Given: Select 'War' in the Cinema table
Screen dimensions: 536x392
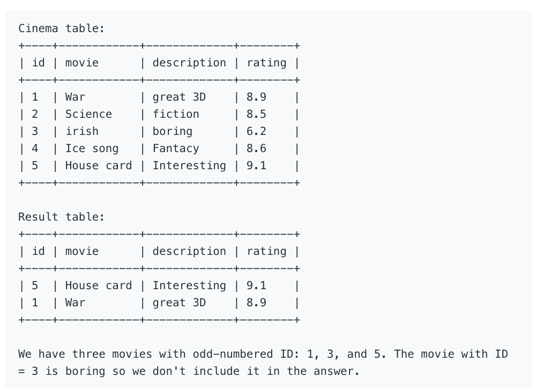Looking at the screenshot, I should point(75,97).
